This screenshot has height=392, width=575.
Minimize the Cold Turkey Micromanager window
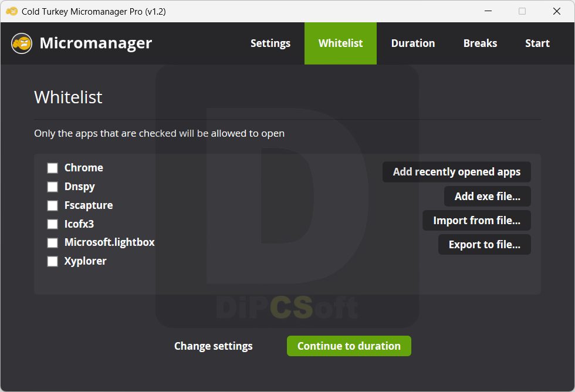[488, 11]
